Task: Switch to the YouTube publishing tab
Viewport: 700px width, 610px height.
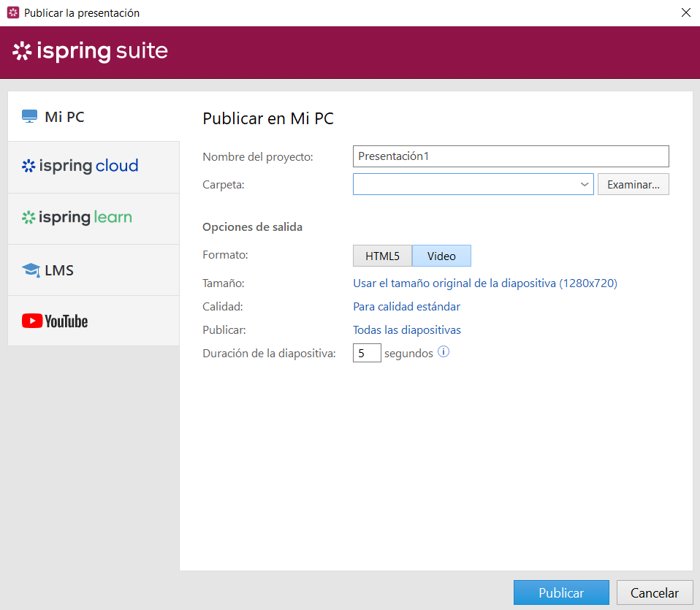Action: tap(55, 320)
